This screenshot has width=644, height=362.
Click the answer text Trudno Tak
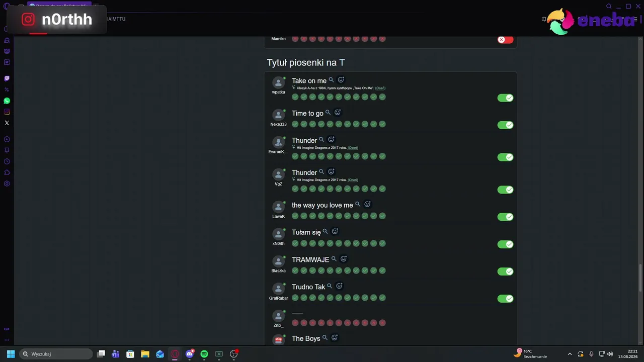(308, 287)
